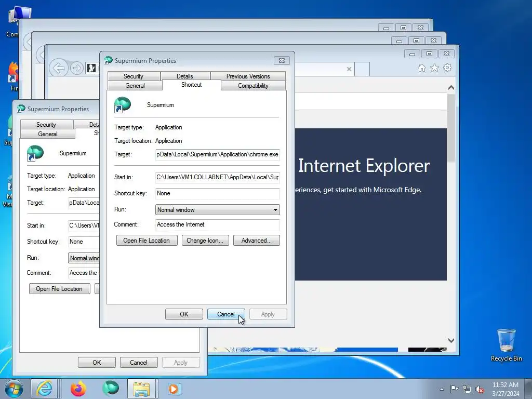Screen dimensions: 532x399
Task: Select the Recycle Bin desktop icon
Action: [506, 345]
